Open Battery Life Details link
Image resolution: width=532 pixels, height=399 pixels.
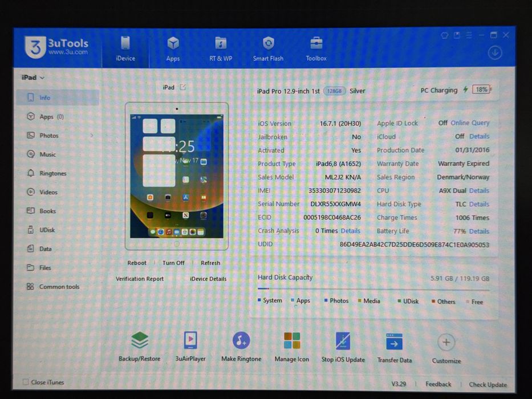[x=479, y=231]
